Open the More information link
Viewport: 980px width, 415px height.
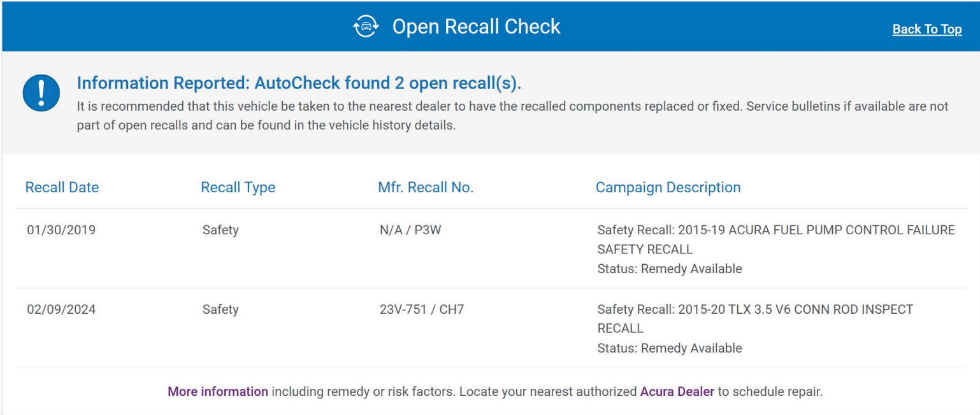[218, 391]
